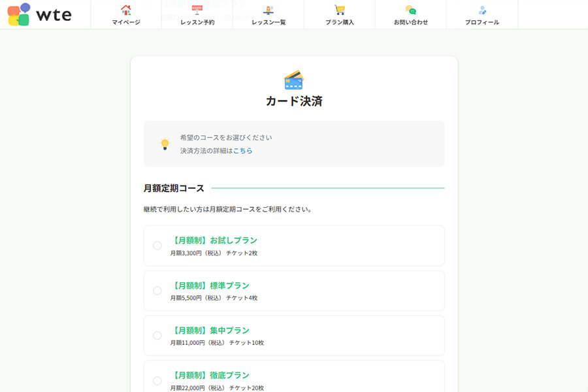Click the 徹底プラン plan card
This screenshot has width=588, height=392.
point(294,378)
